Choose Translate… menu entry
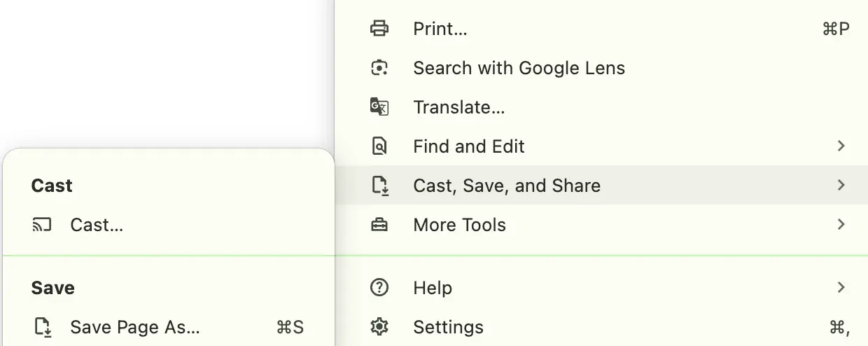The image size is (868, 346). click(x=601, y=107)
